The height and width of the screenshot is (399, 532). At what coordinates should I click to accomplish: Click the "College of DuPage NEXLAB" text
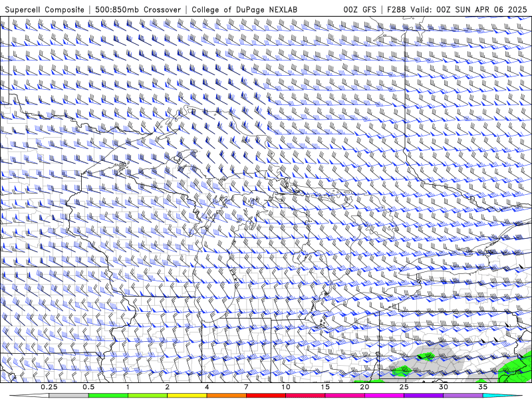coord(244,10)
